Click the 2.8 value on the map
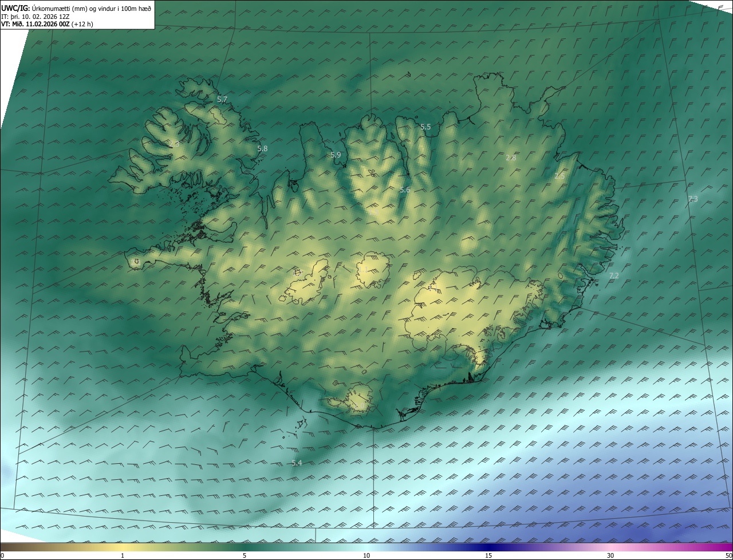733x560 pixels. pyautogui.click(x=511, y=158)
